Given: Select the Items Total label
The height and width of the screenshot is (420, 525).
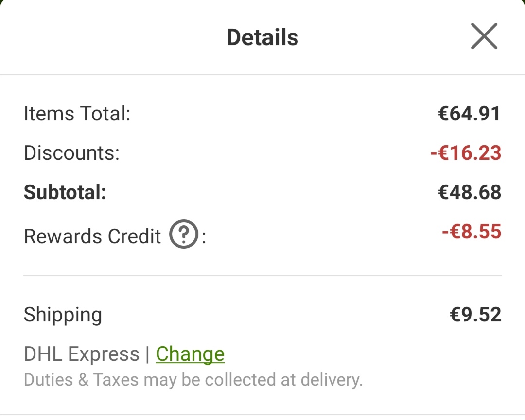Looking at the screenshot, I should point(77,113).
